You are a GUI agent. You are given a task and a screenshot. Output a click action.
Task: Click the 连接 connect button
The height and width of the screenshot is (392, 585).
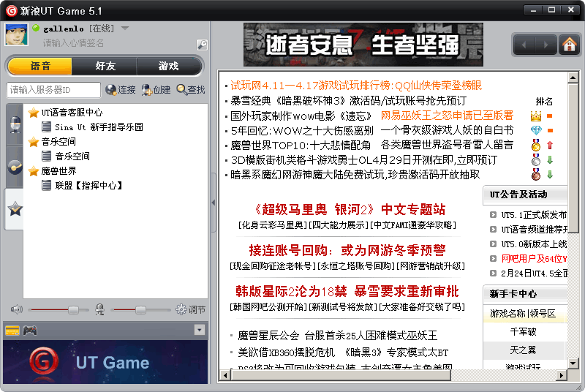coord(121,90)
